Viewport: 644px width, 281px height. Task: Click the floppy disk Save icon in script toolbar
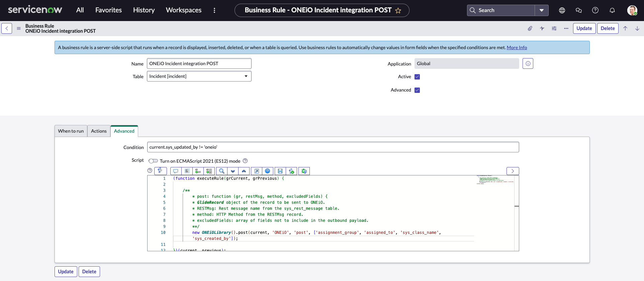[280, 171]
